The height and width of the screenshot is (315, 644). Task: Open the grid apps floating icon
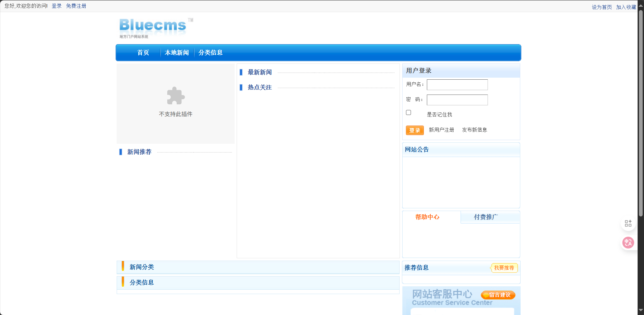(x=628, y=224)
